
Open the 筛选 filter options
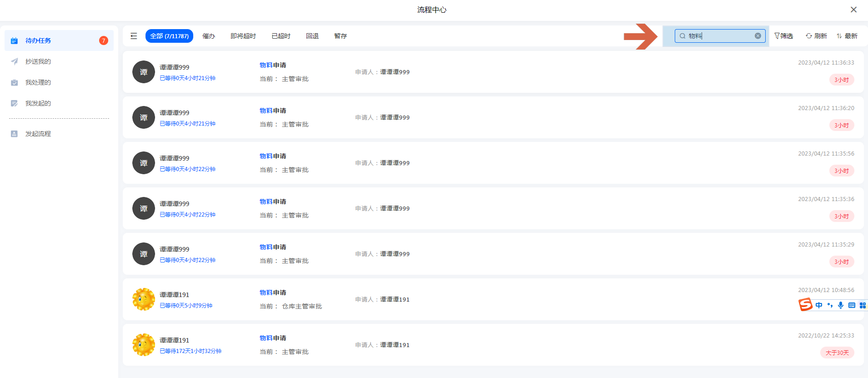tap(783, 36)
